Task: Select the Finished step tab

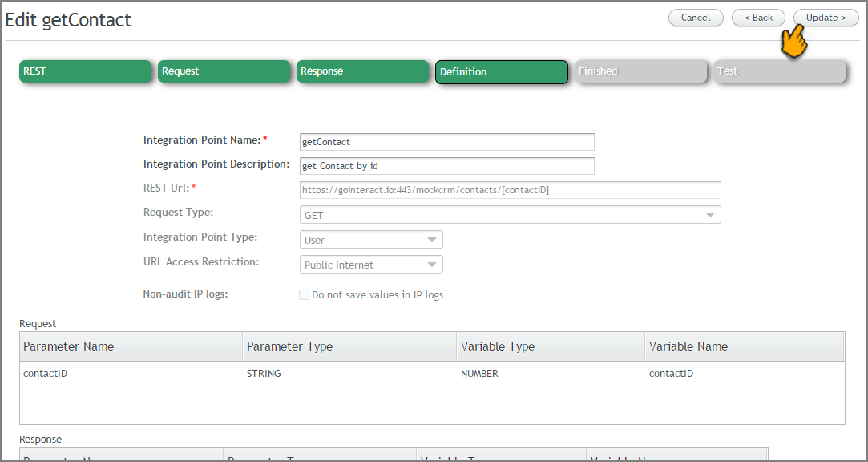Action: point(640,71)
